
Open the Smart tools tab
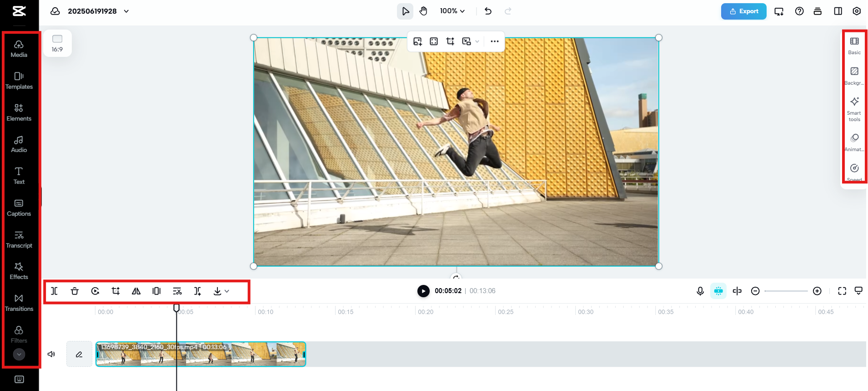[x=854, y=109]
